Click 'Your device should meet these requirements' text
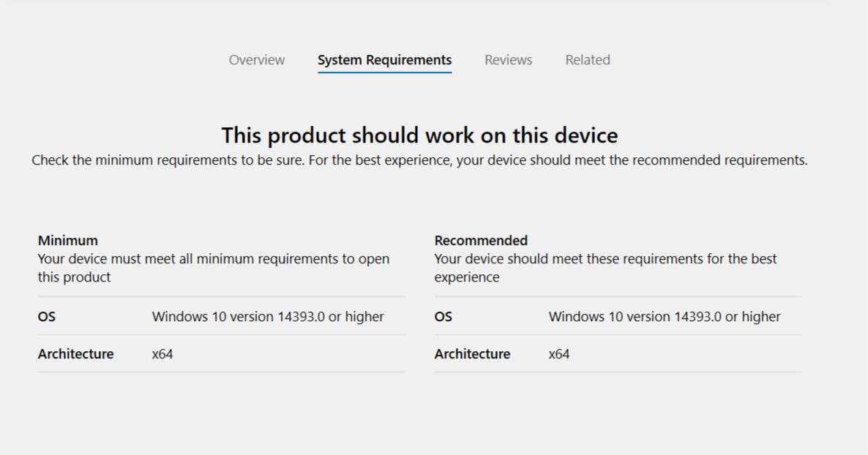Screen dimensions: 868x455 pyautogui.click(x=605, y=268)
